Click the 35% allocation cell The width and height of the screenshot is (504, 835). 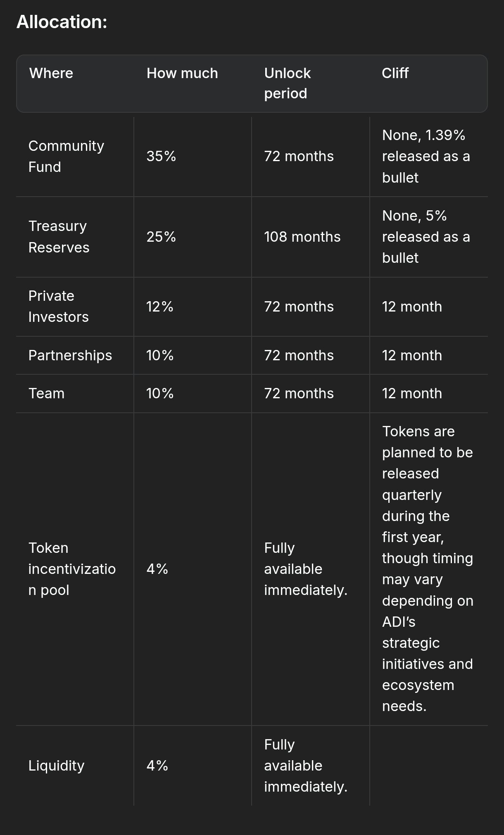pos(161,156)
